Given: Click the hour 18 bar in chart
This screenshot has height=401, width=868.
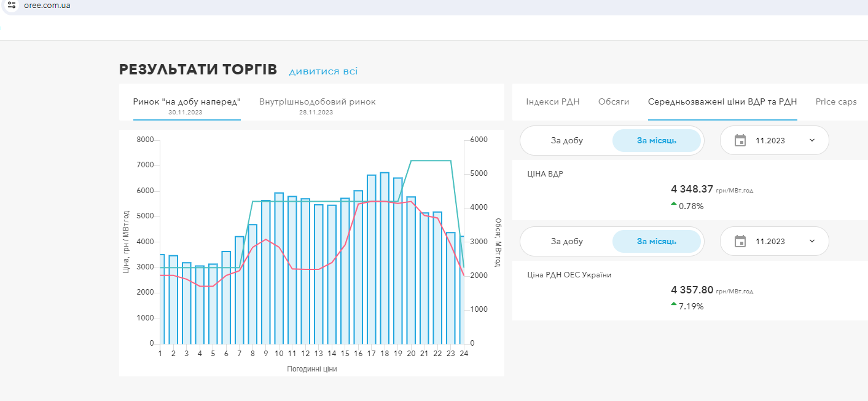Looking at the screenshot, I should pyautogui.click(x=385, y=258).
